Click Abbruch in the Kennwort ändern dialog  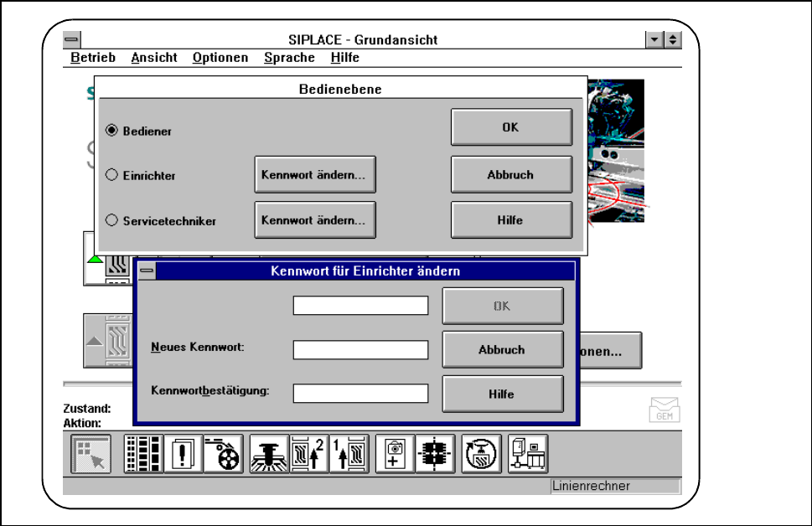[x=502, y=349]
